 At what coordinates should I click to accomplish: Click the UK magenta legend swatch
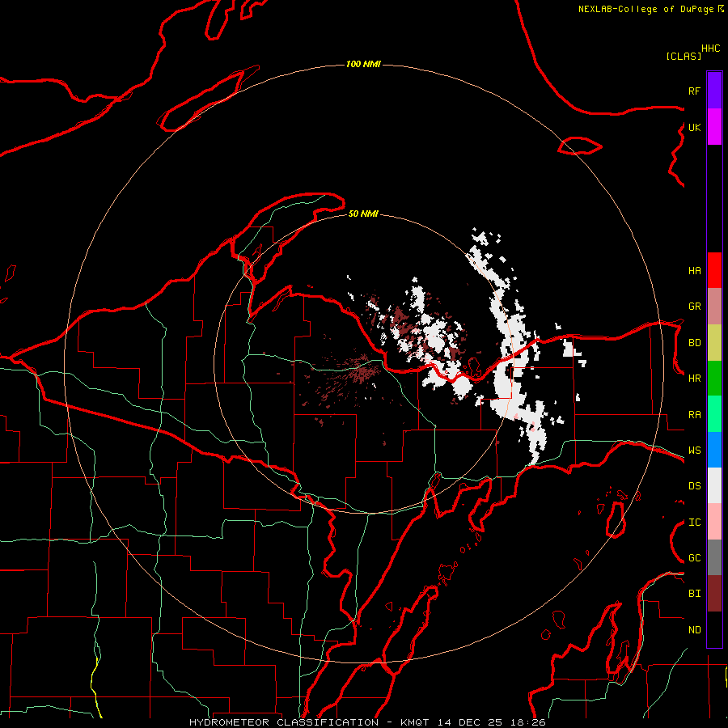click(x=714, y=127)
